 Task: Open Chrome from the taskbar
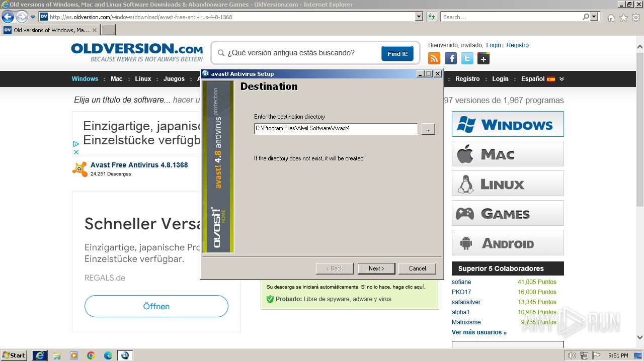pyautogui.click(x=91, y=355)
